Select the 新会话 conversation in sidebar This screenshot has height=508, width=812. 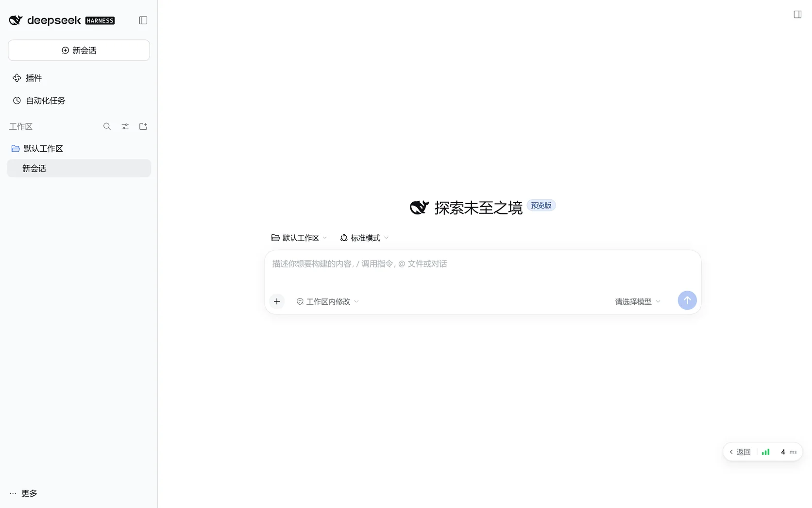coord(79,168)
